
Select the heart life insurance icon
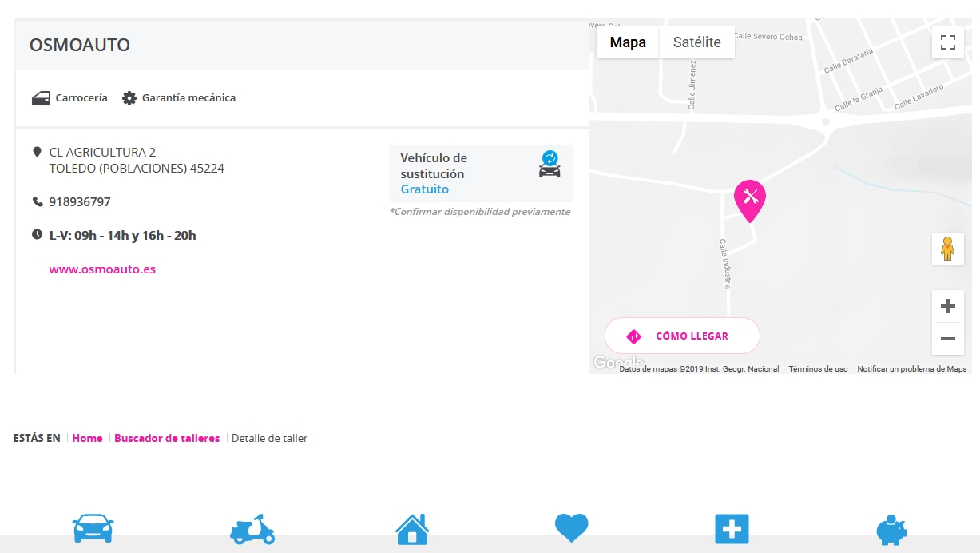pos(572,528)
